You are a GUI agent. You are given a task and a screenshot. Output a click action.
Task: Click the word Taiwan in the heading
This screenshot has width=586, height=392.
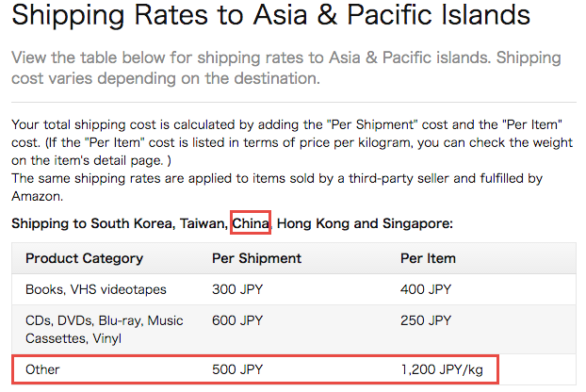(203, 223)
